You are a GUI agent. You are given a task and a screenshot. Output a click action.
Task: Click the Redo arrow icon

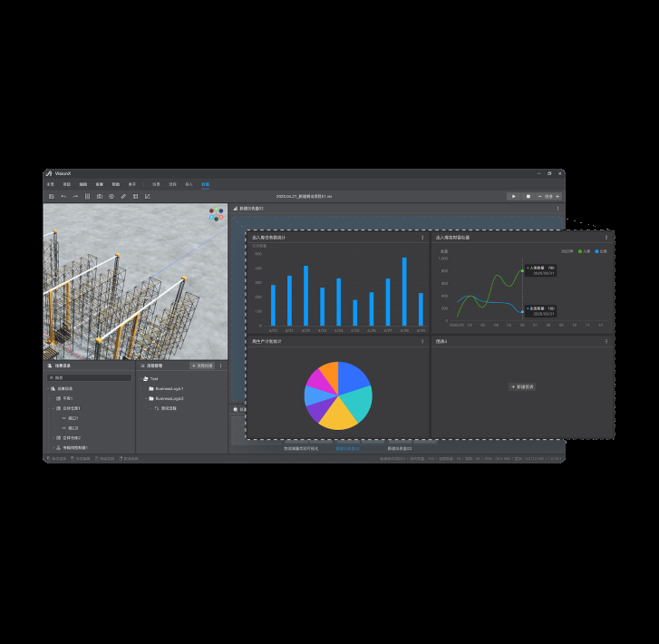pos(75,197)
